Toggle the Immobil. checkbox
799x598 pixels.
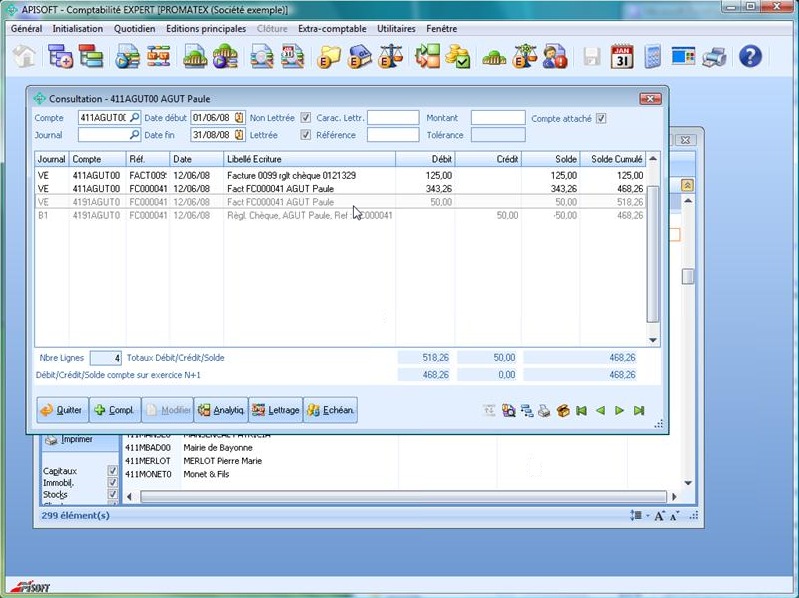113,482
